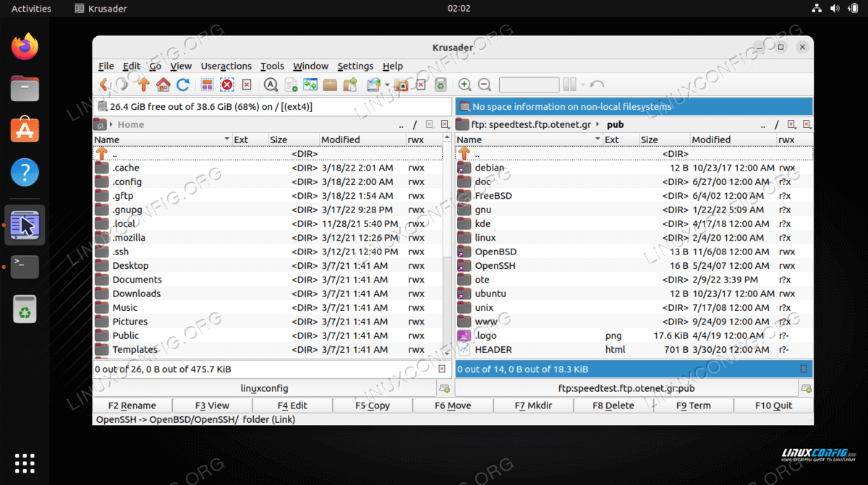
Task: Click the F3 View button
Action: [x=213, y=405]
